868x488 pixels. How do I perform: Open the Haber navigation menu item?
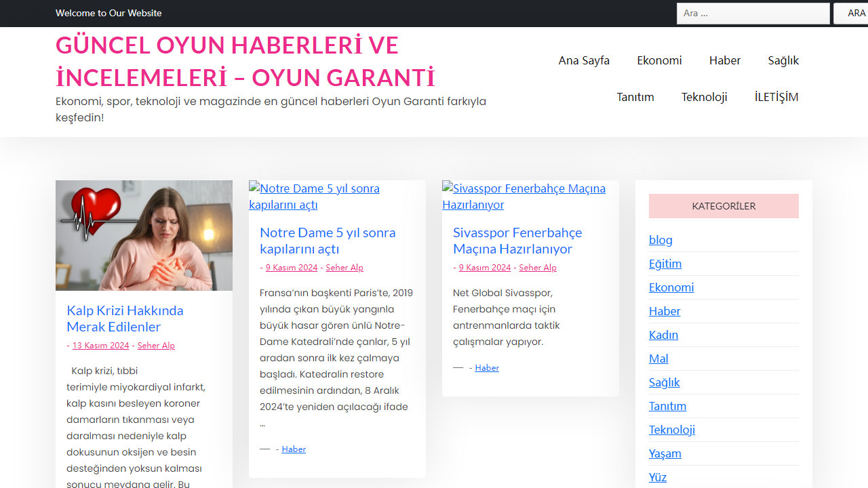725,60
